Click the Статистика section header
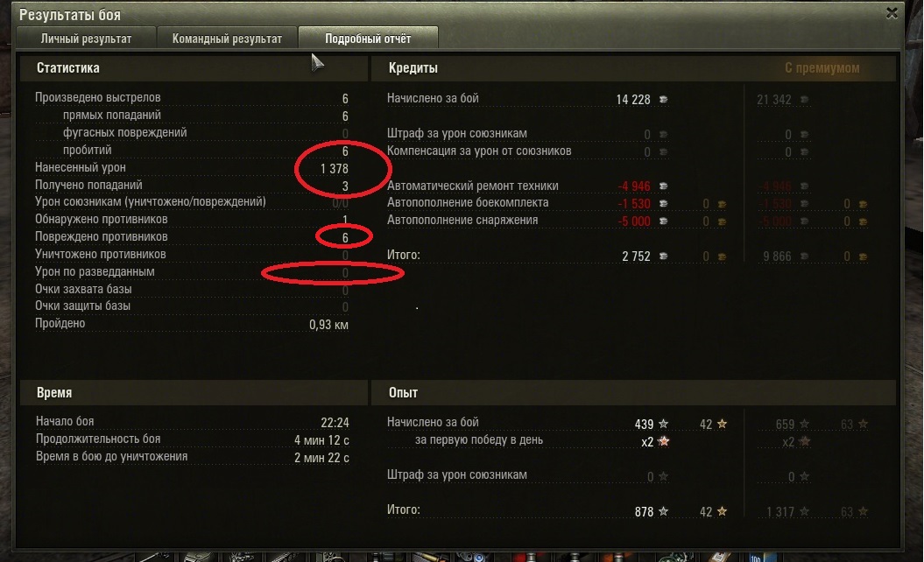This screenshot has height=562, width=924. [x=68, y=67]
